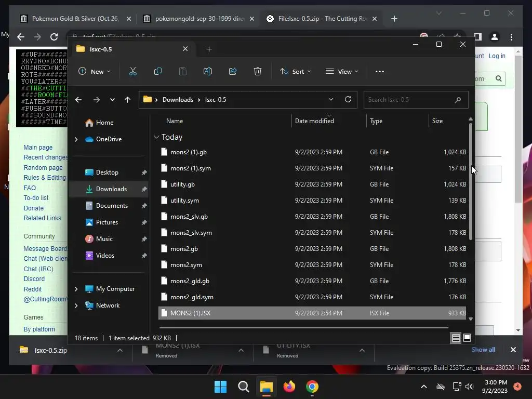Go forward in File Explorer navigation
This screenshot has height=399, width=532.
(96, 100)
